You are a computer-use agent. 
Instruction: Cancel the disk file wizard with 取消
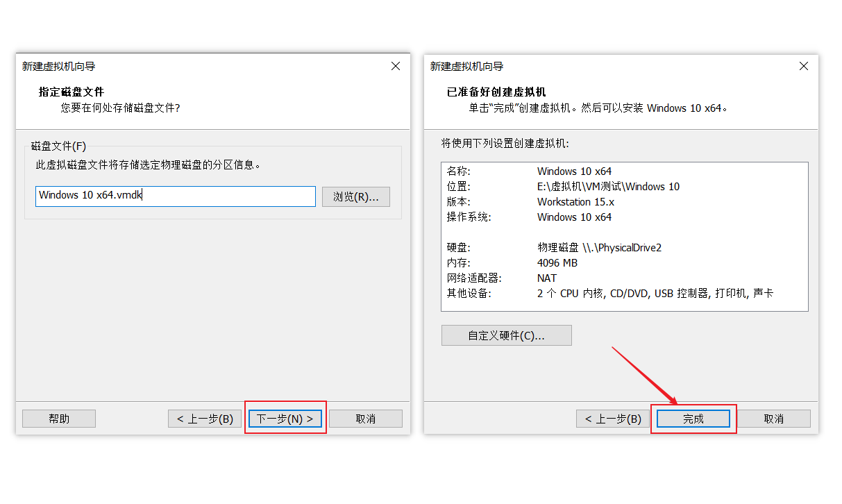(x=365, y=418)
